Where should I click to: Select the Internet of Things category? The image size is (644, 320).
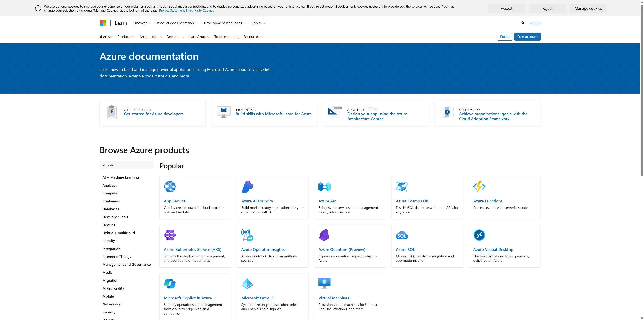click(x=117, y=256)
